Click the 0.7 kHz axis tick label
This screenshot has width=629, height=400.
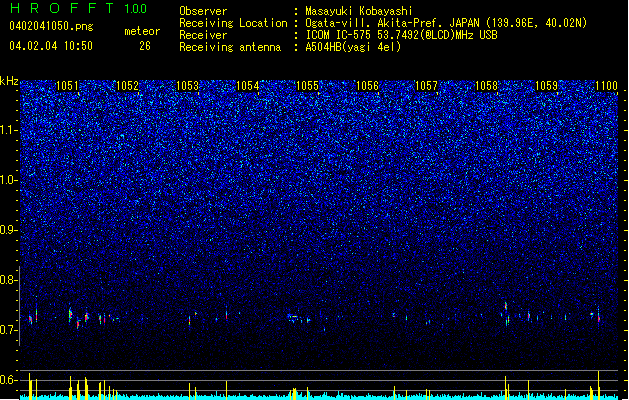tap(8, 330)
